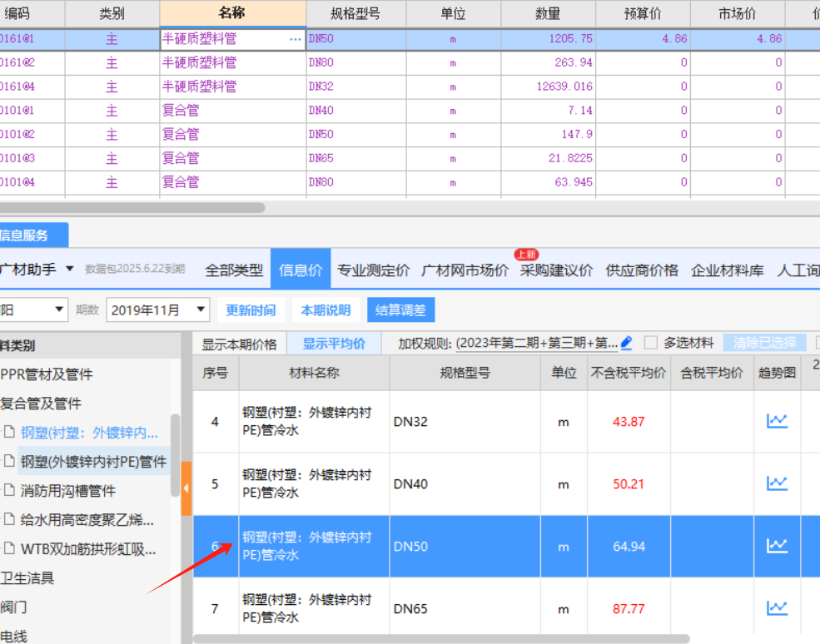Select WTB双加筋拱形虹吸 tree item
This screenshot has width=820, height=644.
point(88,549)
